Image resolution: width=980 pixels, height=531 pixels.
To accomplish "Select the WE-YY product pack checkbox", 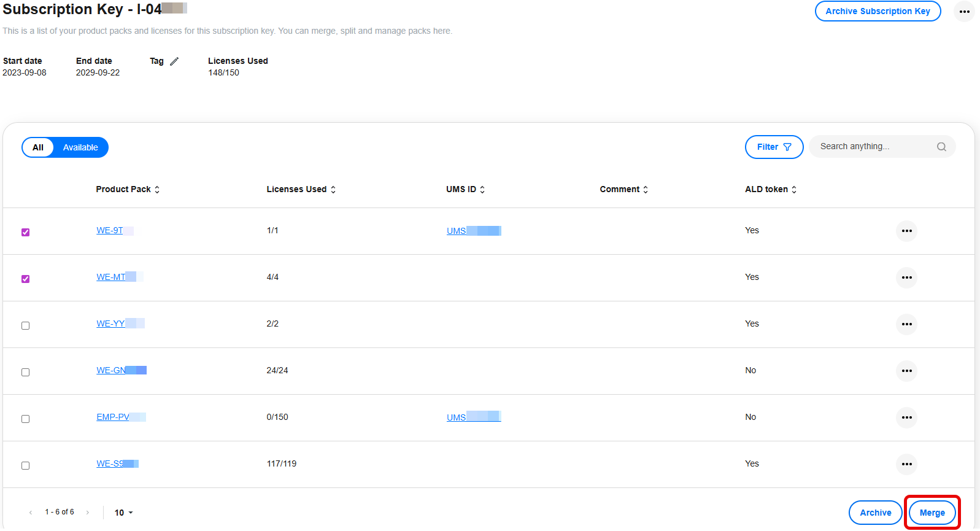I will click(x=26, y=326).
